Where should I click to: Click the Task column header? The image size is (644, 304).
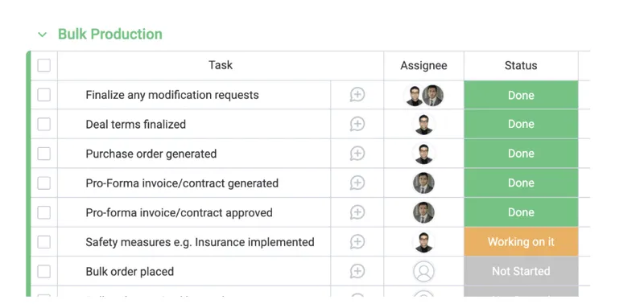(221, 65)
